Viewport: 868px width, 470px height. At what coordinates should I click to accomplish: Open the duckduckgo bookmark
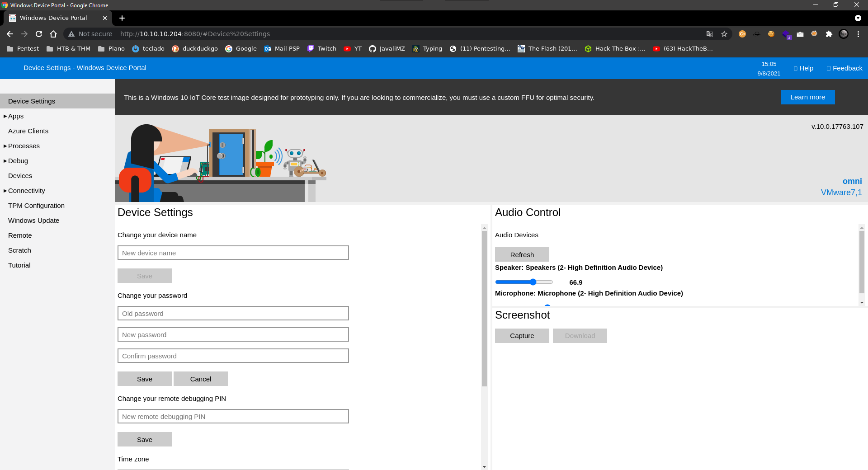pyautogui.click(x=195, y=49)
